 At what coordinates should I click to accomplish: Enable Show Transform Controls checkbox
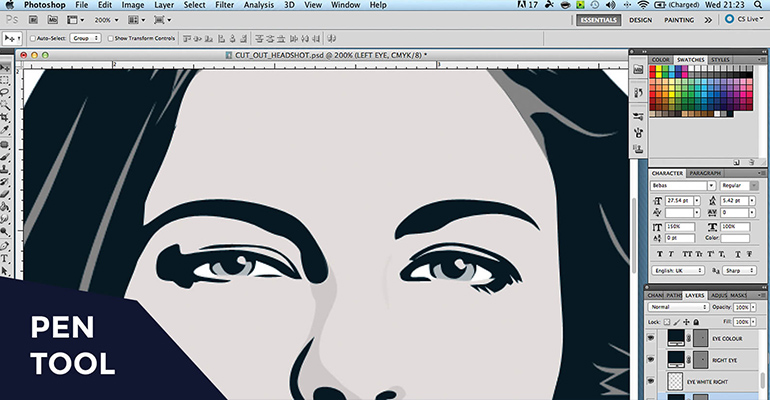(x=110, y=38)
